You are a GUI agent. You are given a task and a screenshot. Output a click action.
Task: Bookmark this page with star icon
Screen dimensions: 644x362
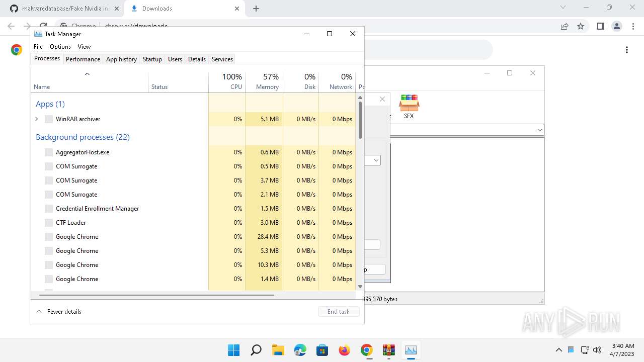coord(581,26)
